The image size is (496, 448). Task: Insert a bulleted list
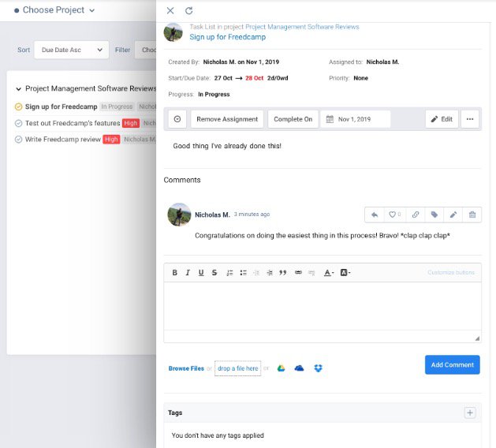243,273
